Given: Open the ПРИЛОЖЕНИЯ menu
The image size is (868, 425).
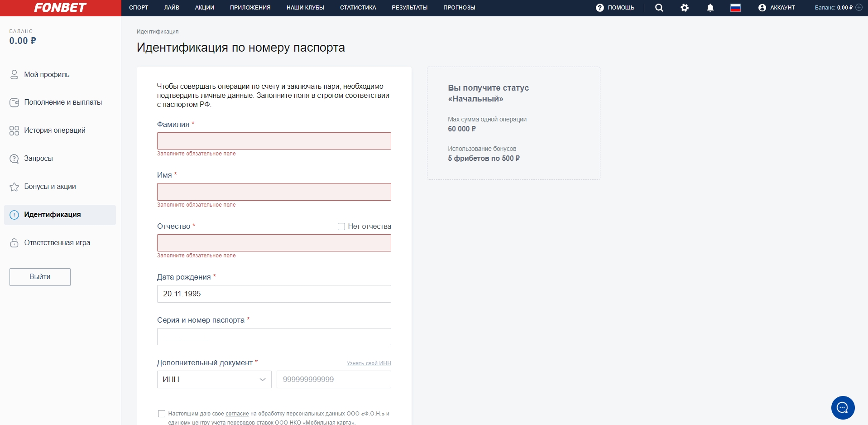Looking at the screenshot, I should [x=250, y=8].
